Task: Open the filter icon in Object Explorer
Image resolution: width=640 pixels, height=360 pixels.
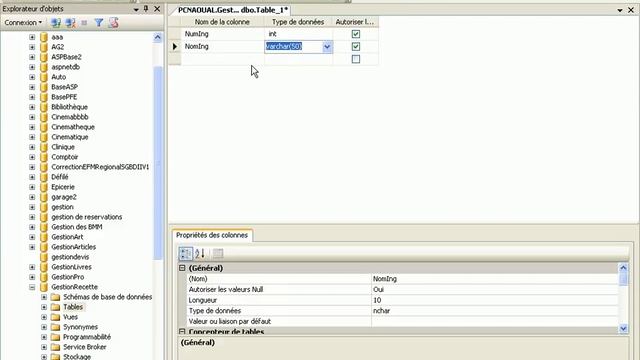Action: (x=99, y=22)
